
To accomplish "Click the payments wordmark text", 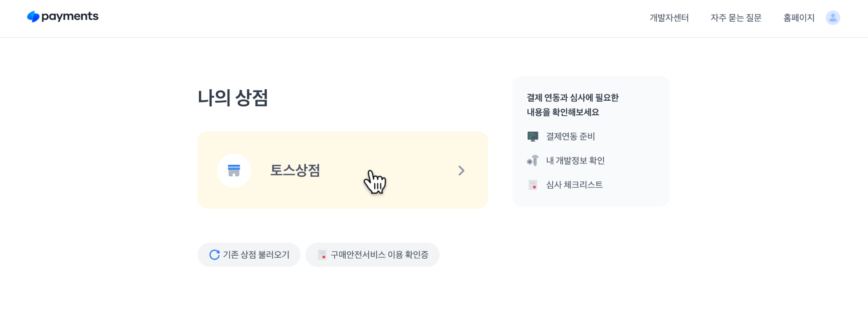I will click(70, 16).
